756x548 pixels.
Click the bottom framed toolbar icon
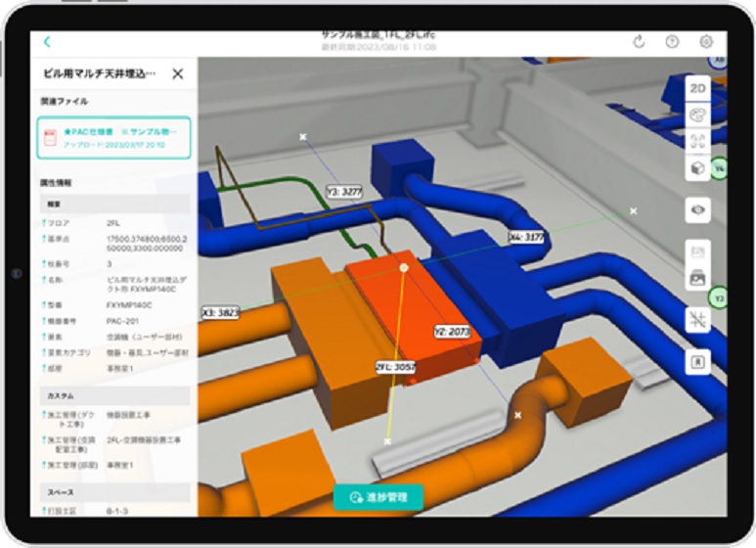(x=697, y=361)
